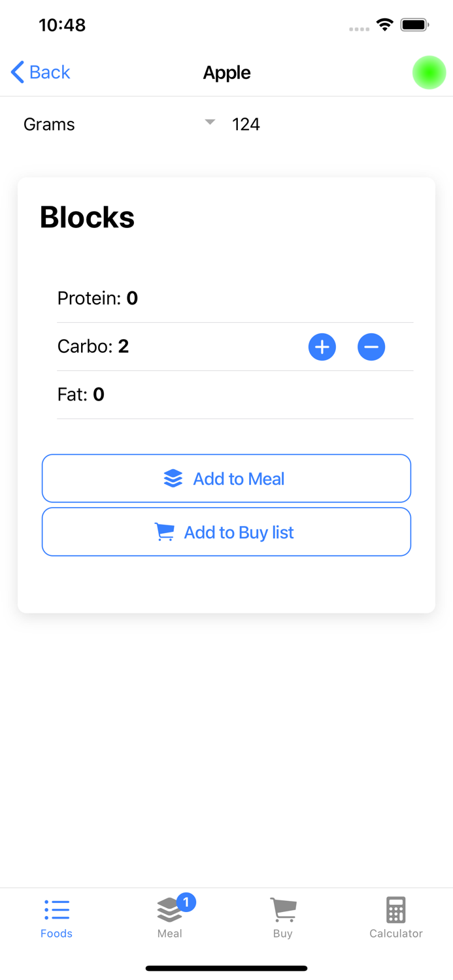The image size is (453, 980).
Task: Increase Carbo blocks with plus button
Action: click(x=322, y=347)
